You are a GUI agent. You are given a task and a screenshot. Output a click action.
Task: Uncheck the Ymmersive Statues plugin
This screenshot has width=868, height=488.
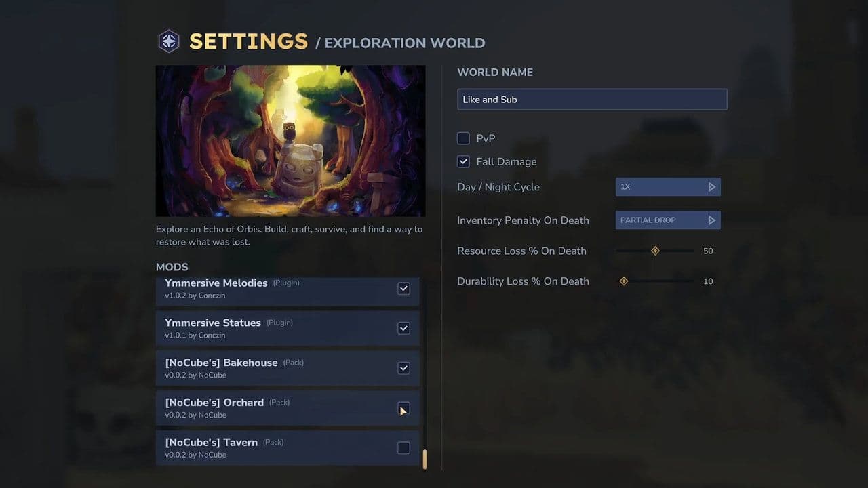coord(403,329)
